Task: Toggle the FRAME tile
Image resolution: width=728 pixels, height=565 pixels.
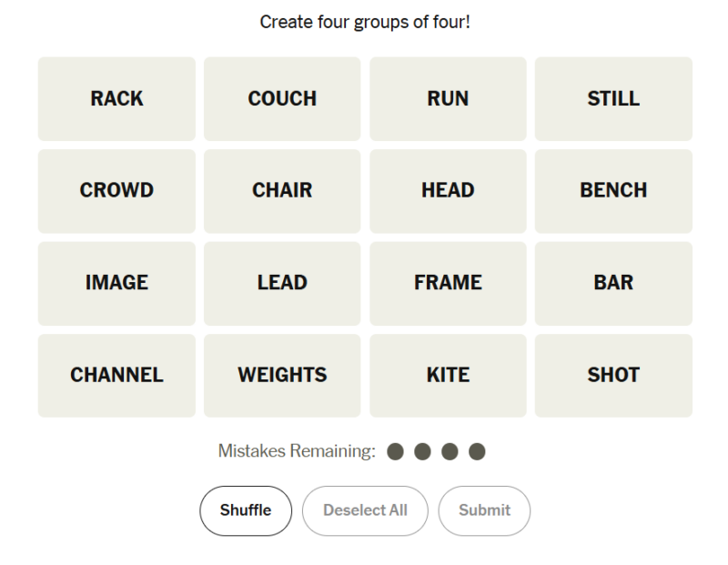Action: (448, 283)
